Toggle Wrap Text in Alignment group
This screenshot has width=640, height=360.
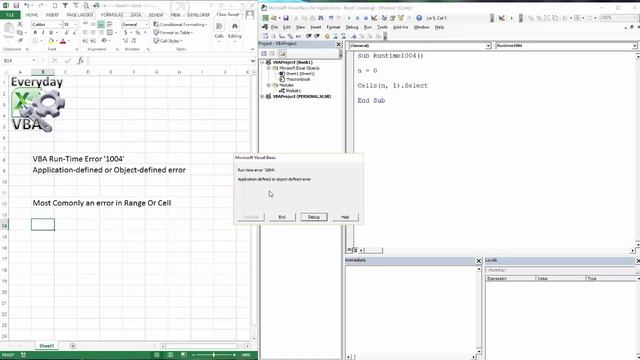click(109, 24)
